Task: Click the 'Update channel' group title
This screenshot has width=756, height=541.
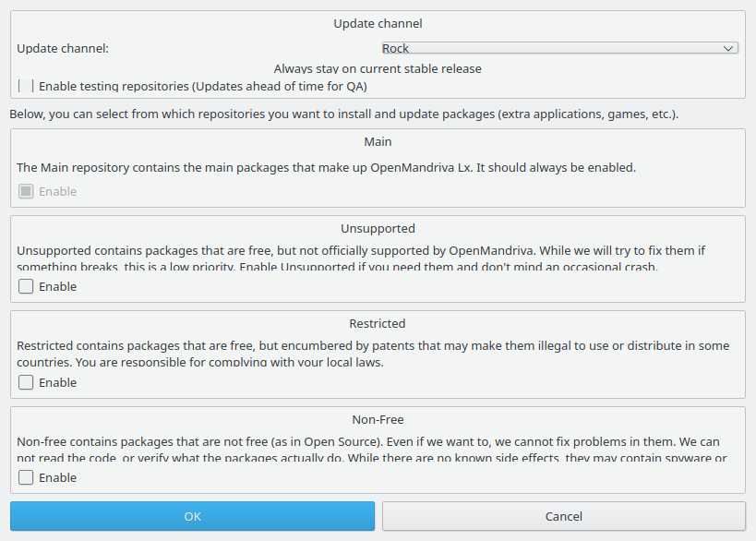Action: point(378,24)
